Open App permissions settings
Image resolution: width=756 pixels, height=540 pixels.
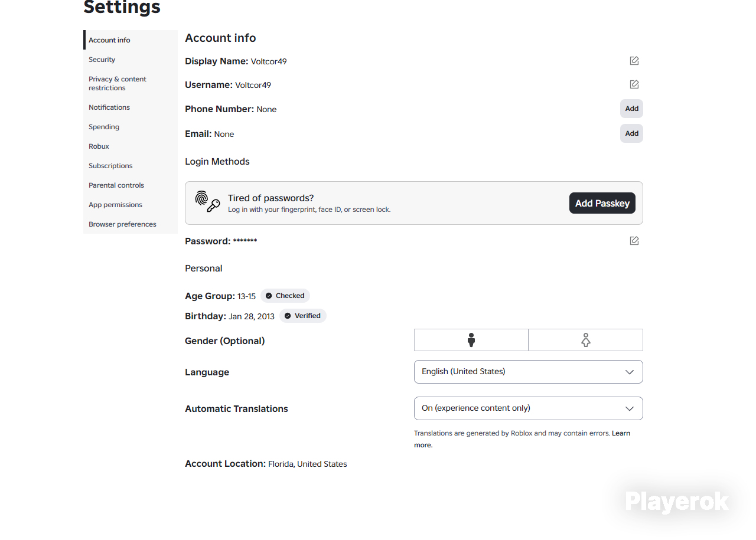click(x=131, y=205)
